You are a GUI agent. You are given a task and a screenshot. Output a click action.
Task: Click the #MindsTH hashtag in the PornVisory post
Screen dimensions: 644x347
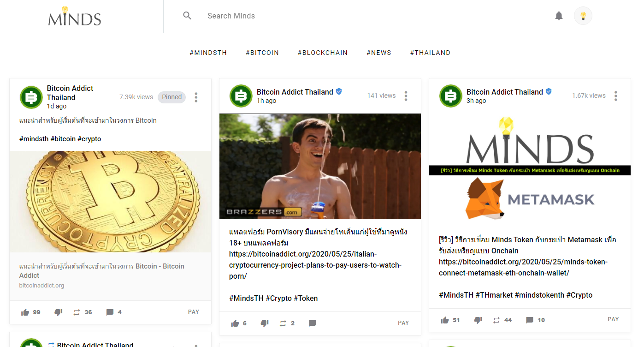tap(246, 298)
